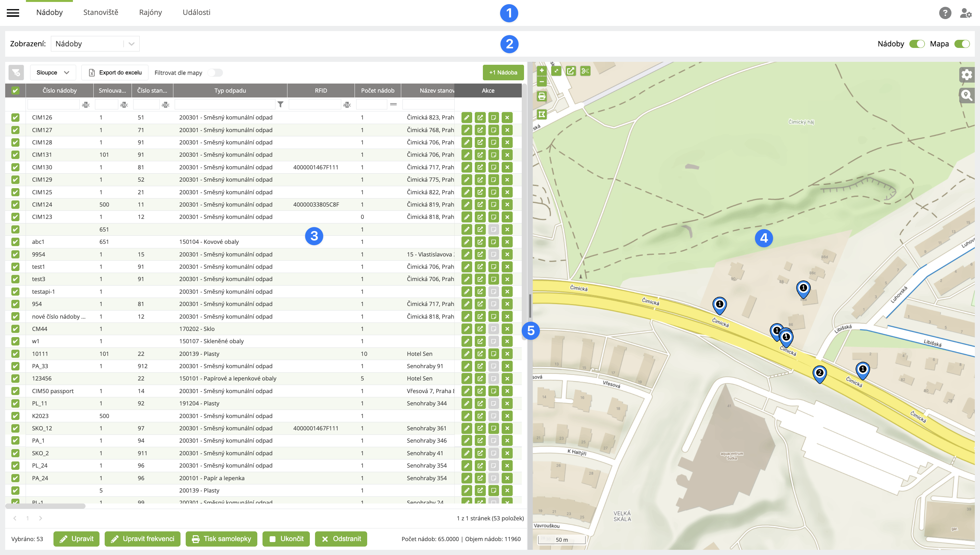Open the Zobrazení Nádoby dropdown

point(95,44)
